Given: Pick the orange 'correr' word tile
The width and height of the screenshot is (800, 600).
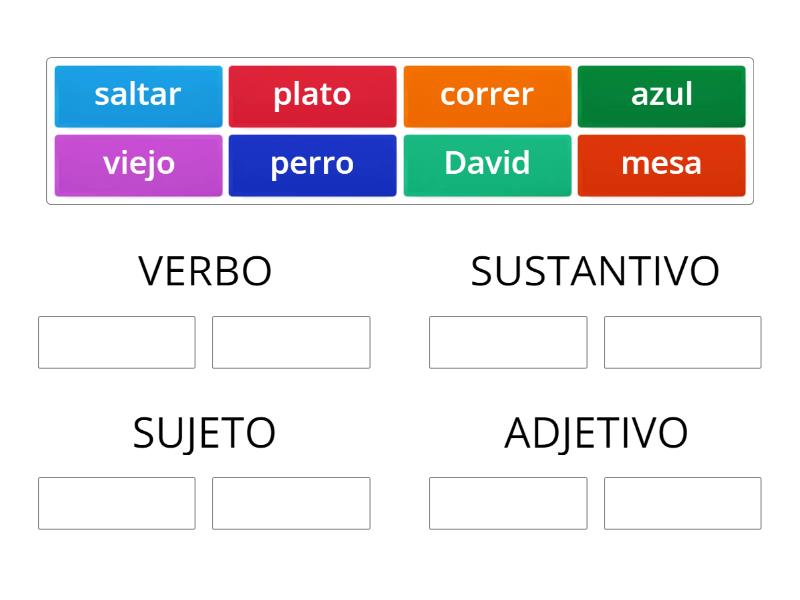Looking at the screenshot, I should tap(487, 95).
